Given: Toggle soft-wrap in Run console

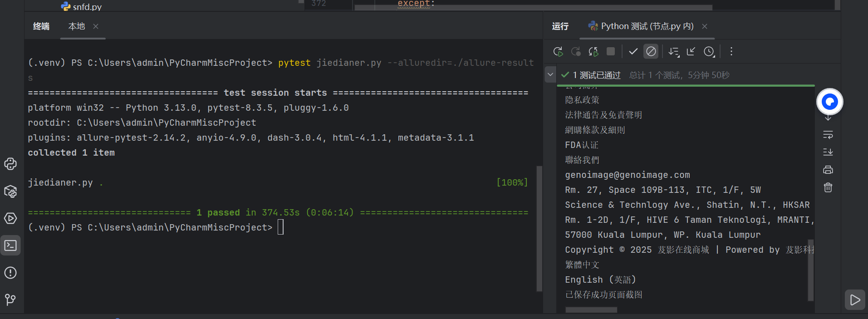Looking at the screenshot, I should (x=828, y=135).
